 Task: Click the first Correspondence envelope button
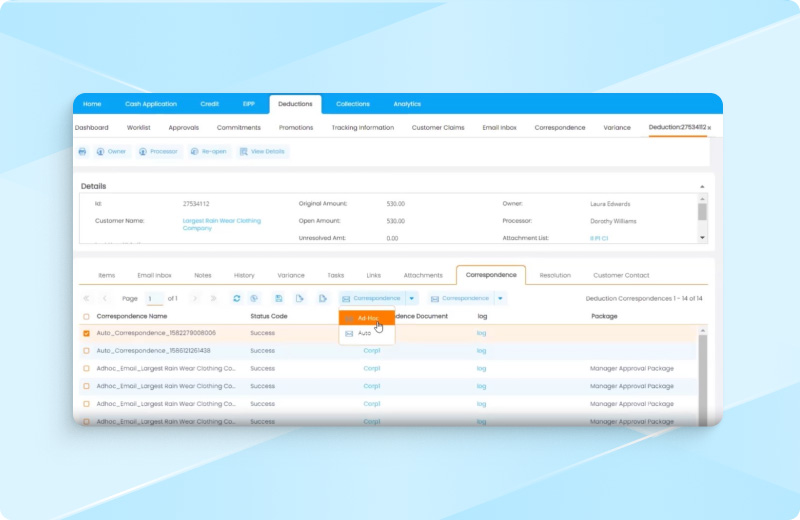click(x=371, y=299)
